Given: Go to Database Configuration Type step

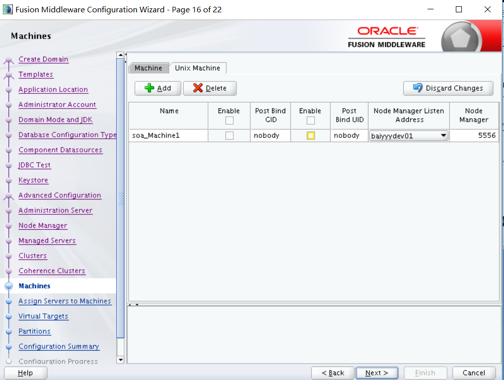Looking at the screenshot, I should coord(67,135).
